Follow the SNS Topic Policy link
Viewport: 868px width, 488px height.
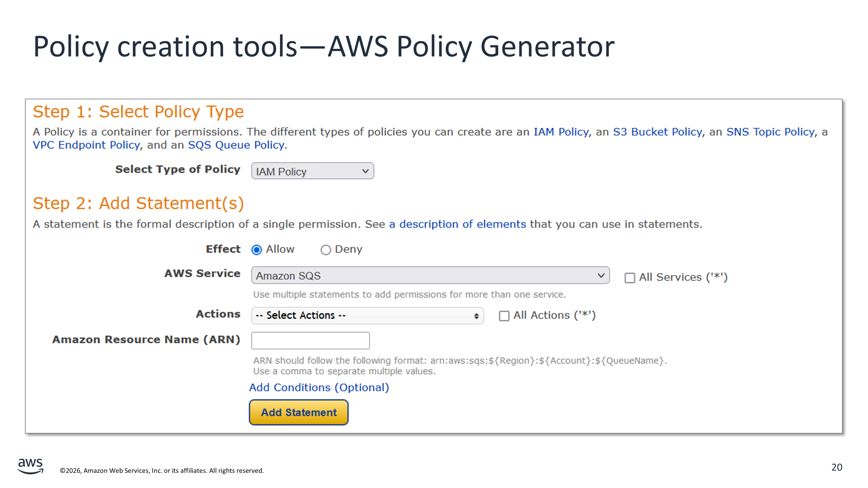click(x=770, y=132)
